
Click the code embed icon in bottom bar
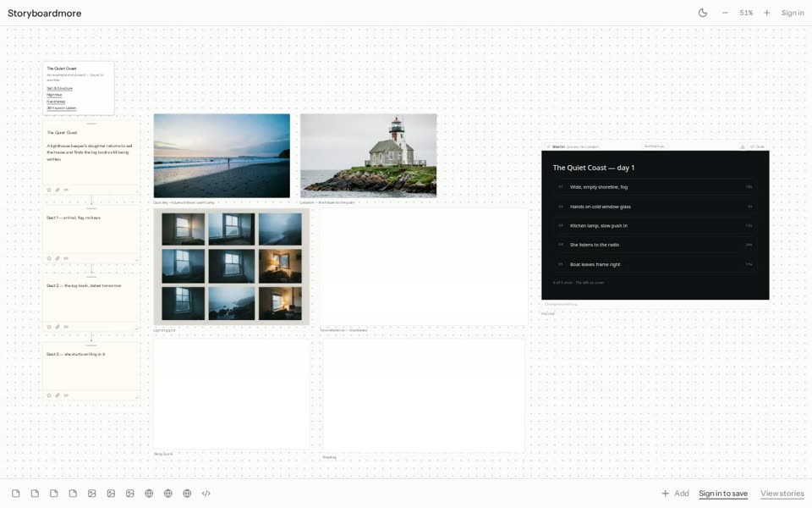tap(206, 494)
